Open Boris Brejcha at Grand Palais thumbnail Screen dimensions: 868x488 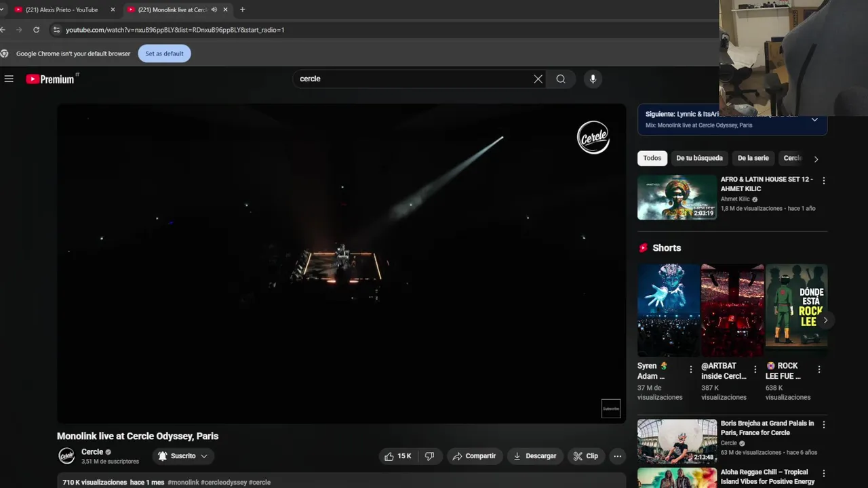click(677, 441)
